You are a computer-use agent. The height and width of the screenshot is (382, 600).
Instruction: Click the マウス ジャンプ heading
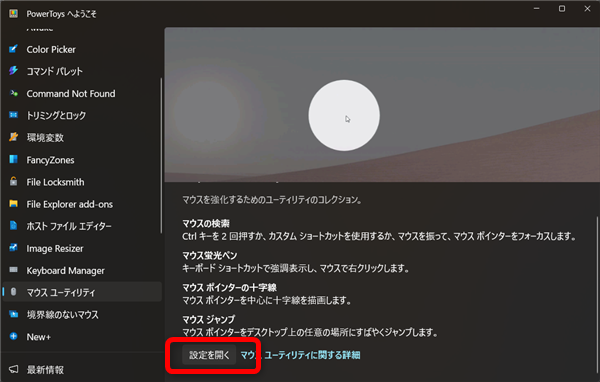click(x=209, y=319)
